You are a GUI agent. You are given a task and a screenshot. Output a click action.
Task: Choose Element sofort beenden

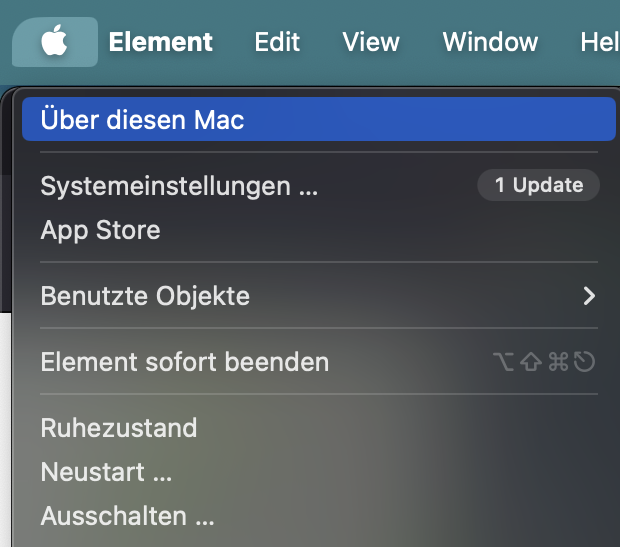pyautogui.click(x=185, y=361)
